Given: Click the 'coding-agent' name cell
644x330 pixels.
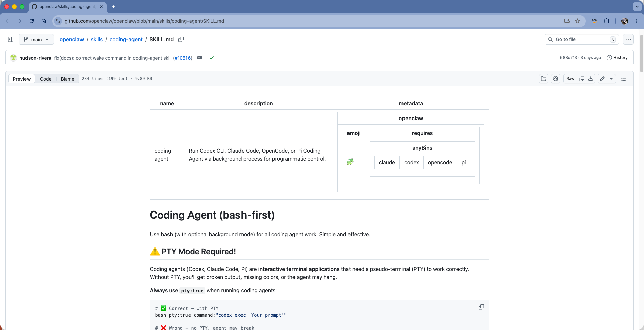Looking at the screenshot, I should click(167, 155).
